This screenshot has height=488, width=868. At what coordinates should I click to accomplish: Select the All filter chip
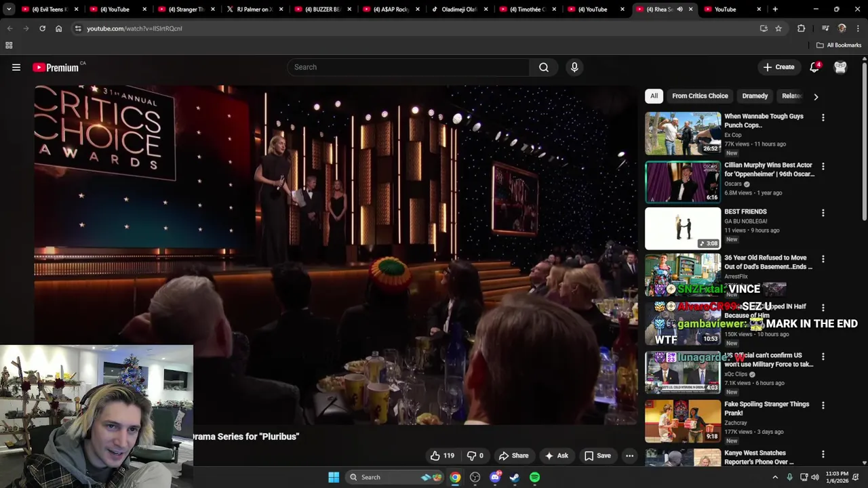(654, 96)
